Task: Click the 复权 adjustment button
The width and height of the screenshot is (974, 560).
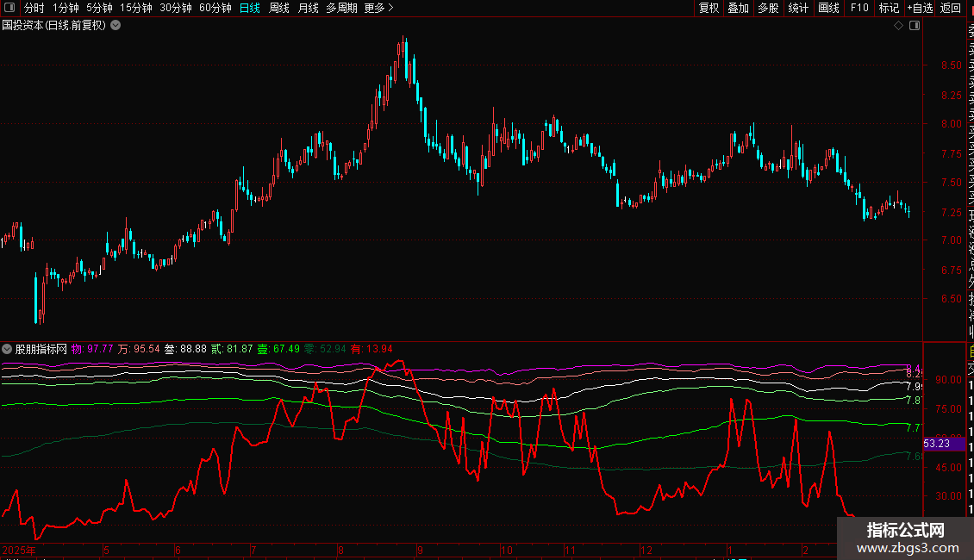Action: pyautogui.click(x=709, y=8)
